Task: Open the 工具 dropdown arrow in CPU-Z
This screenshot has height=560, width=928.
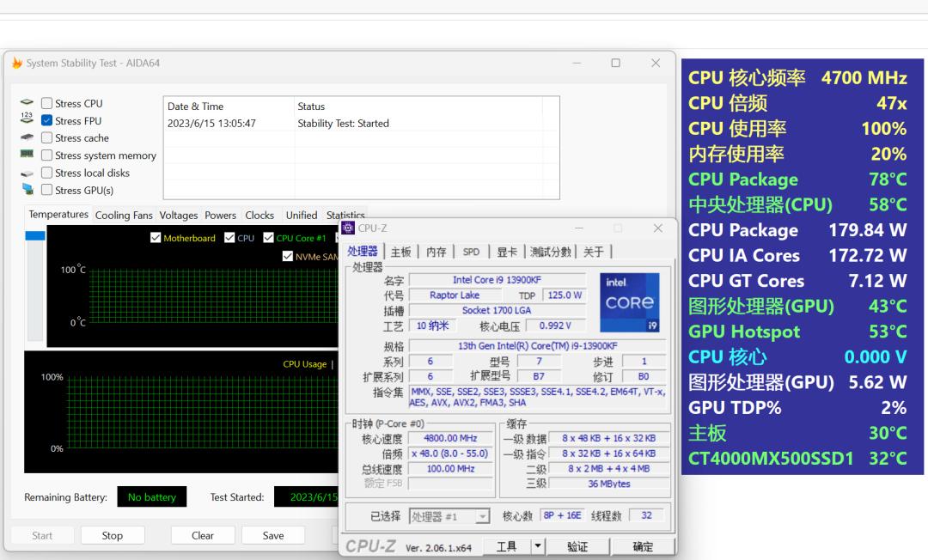Action: (537, 545)
